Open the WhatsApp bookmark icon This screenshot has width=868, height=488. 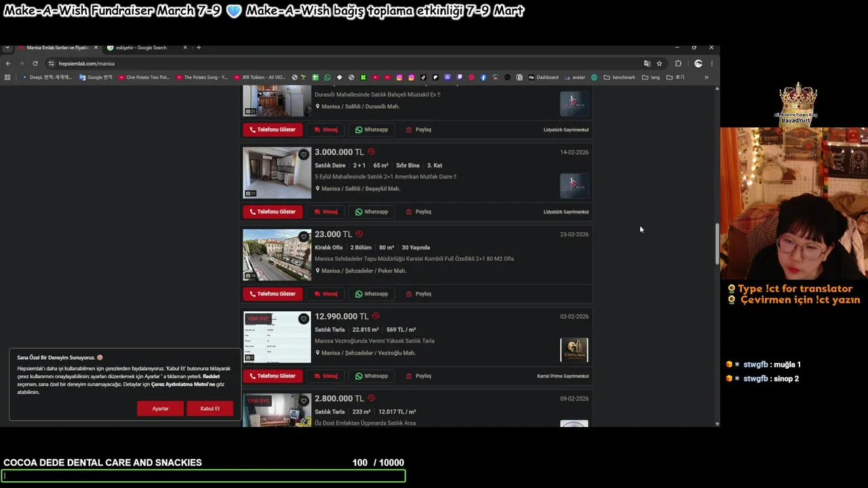[328, 77]
